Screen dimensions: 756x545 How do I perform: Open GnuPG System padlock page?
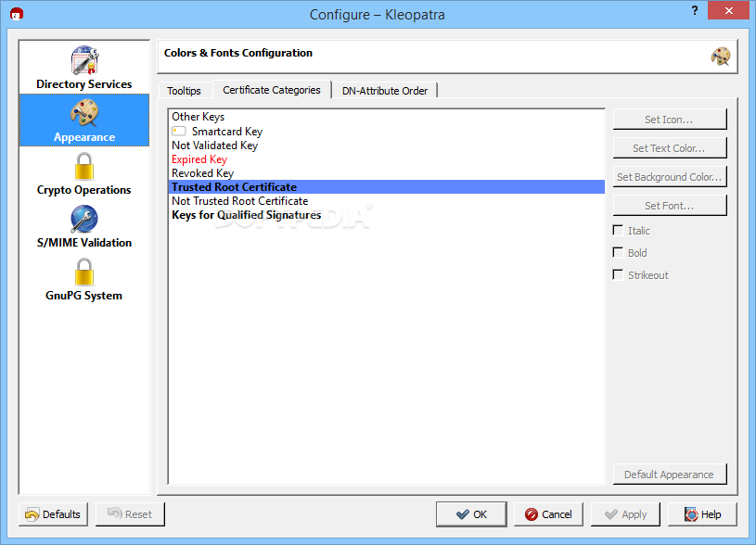point(84,280)
